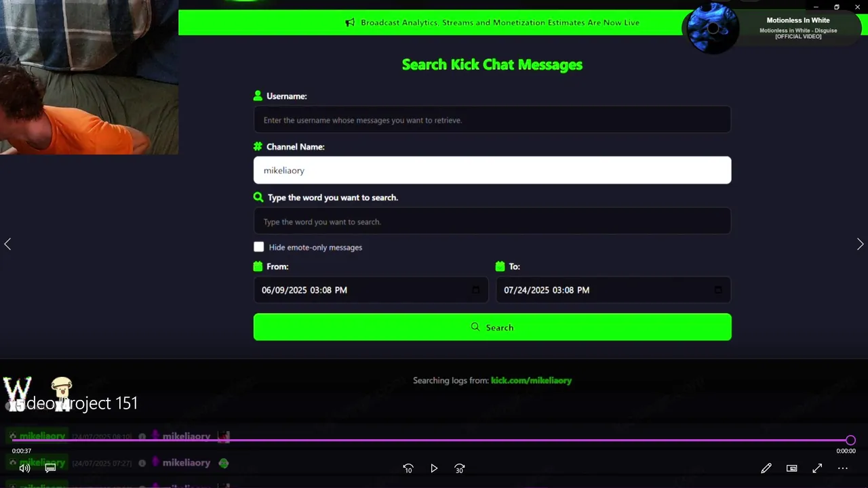The width and height of the screenshot is (868, 488).
Task: Open the date picker in the From field
Action: coord(475,290)
